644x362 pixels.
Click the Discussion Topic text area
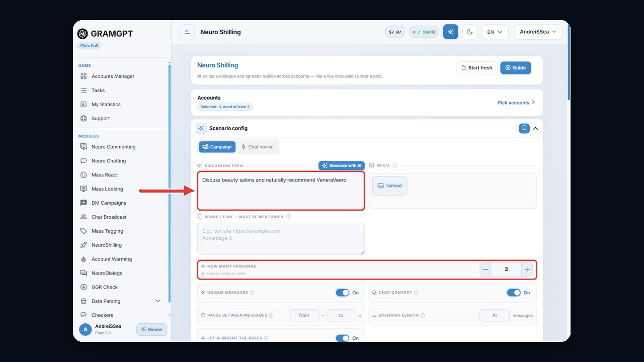(281, 191)
